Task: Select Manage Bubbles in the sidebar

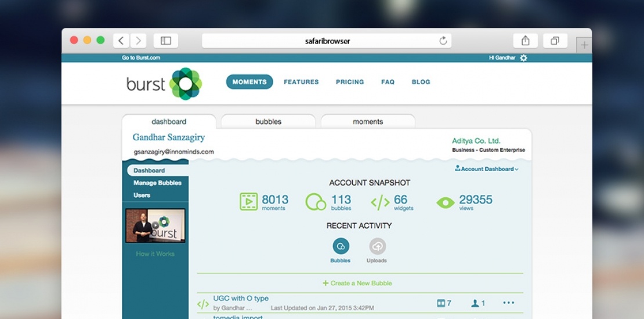Action: point(157,183)
